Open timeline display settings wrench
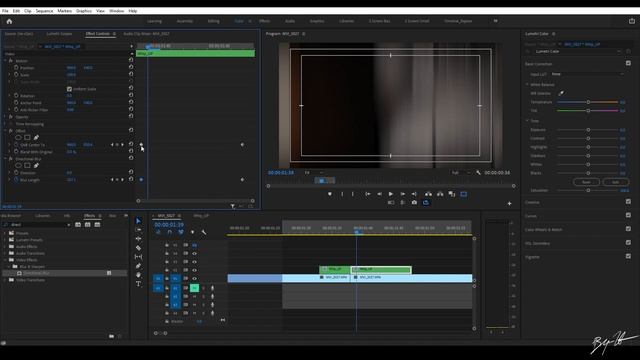This screenshot has width=640, height=360. point(204,232)
